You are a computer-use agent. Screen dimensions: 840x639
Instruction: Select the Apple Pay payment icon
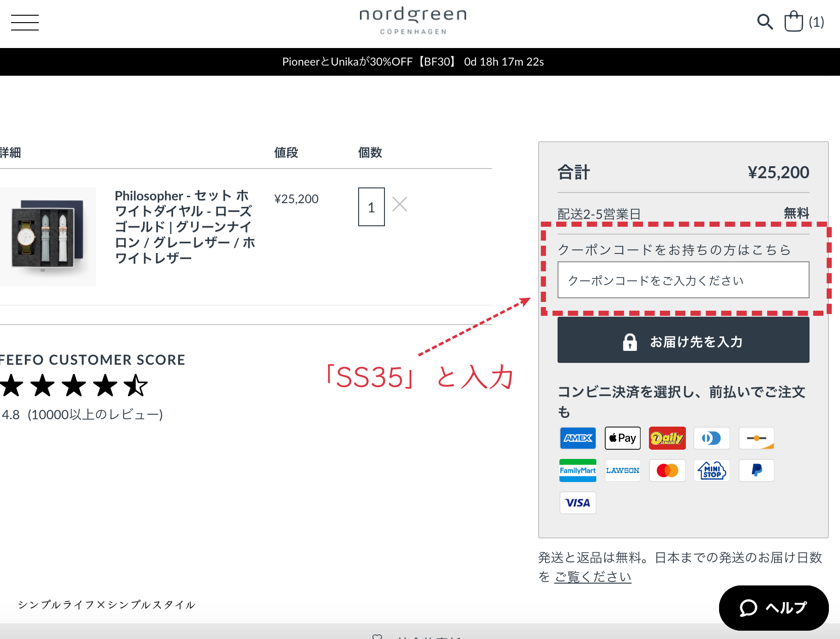tap(623, 438)
